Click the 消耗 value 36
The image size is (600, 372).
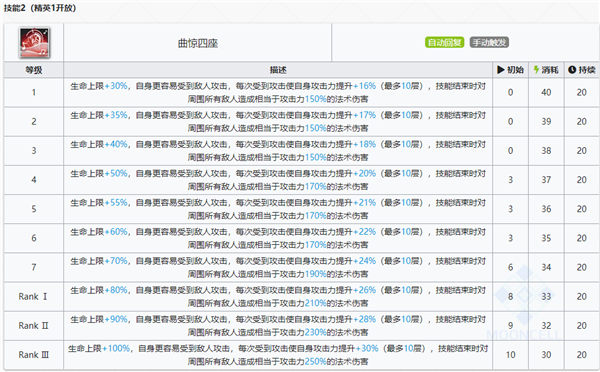click(x=546, y=209)
